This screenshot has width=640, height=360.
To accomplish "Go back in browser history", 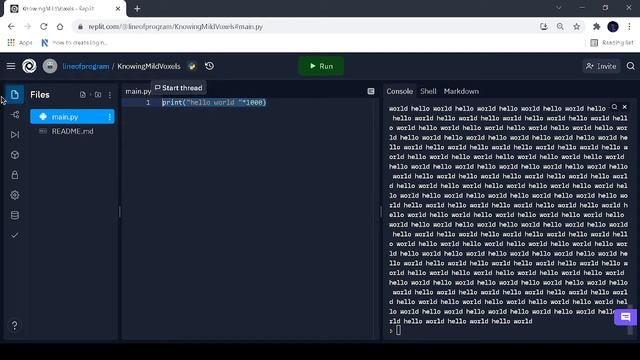I will 11,27.
